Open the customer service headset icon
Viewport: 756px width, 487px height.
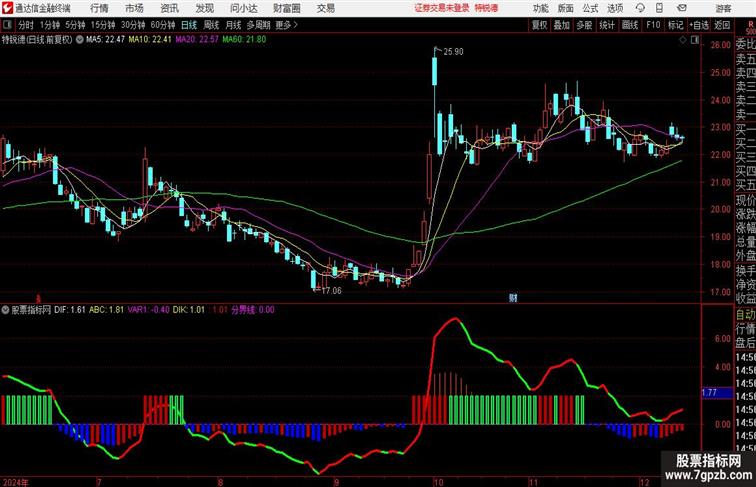pos(640,8)
